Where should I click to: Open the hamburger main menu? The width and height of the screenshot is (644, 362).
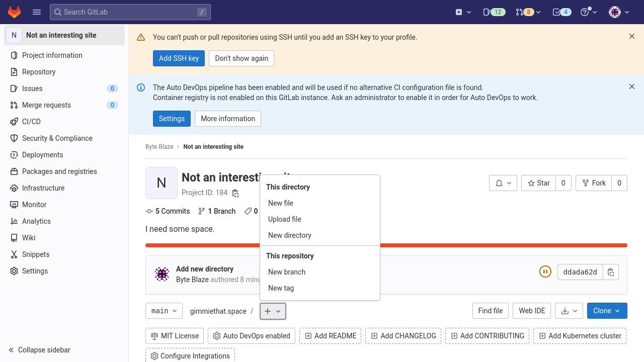coord(37,12)
